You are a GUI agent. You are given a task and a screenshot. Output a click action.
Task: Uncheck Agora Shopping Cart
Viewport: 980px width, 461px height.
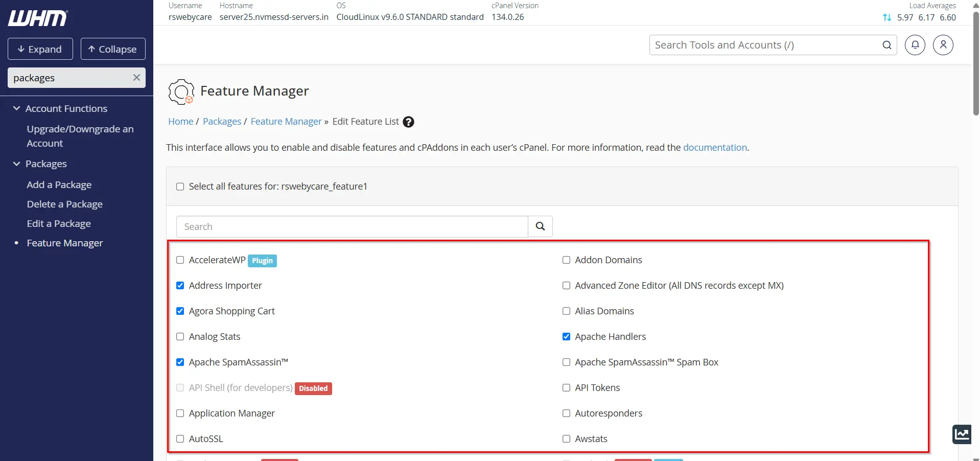click(x=180, y=311)
